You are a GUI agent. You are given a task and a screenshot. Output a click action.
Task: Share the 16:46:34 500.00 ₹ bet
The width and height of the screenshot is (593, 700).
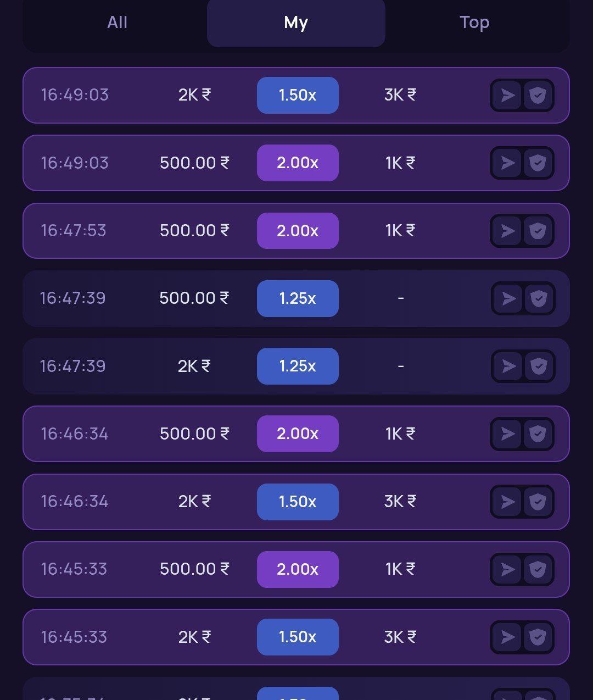[x=508, y=434]
